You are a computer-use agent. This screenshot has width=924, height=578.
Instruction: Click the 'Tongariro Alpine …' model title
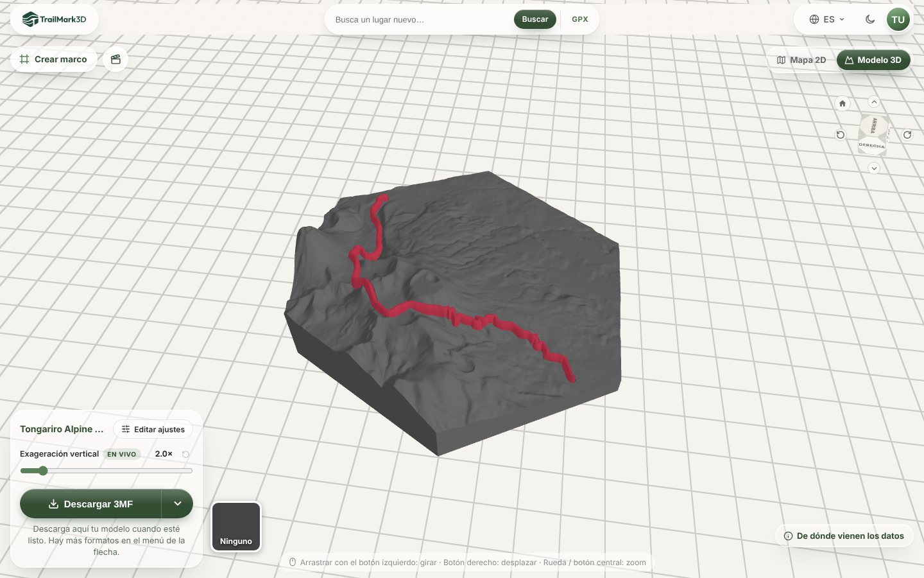click(x=62, y=429)
